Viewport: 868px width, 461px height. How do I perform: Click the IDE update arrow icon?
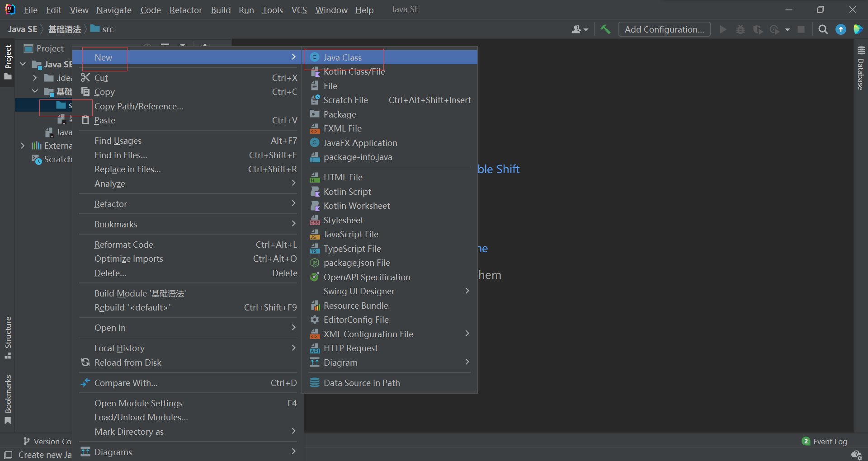click(841, 29)
